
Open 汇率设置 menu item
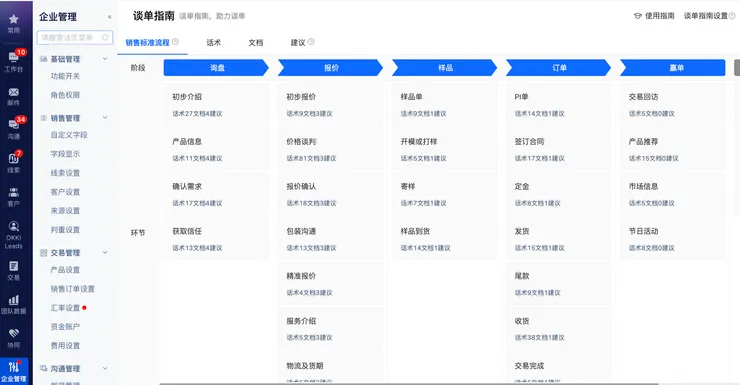pyautogui.click(x=65, y=308)
